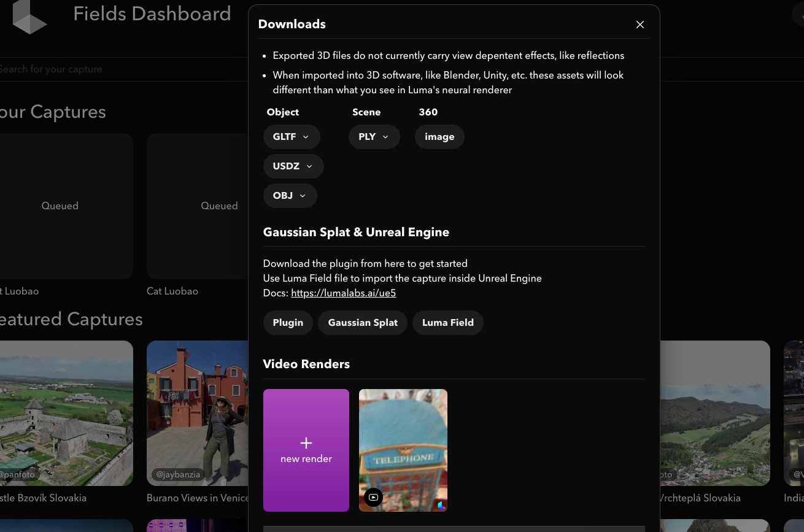
Task: Click the video play icon on telephone render
Action: tap(373, 497)
